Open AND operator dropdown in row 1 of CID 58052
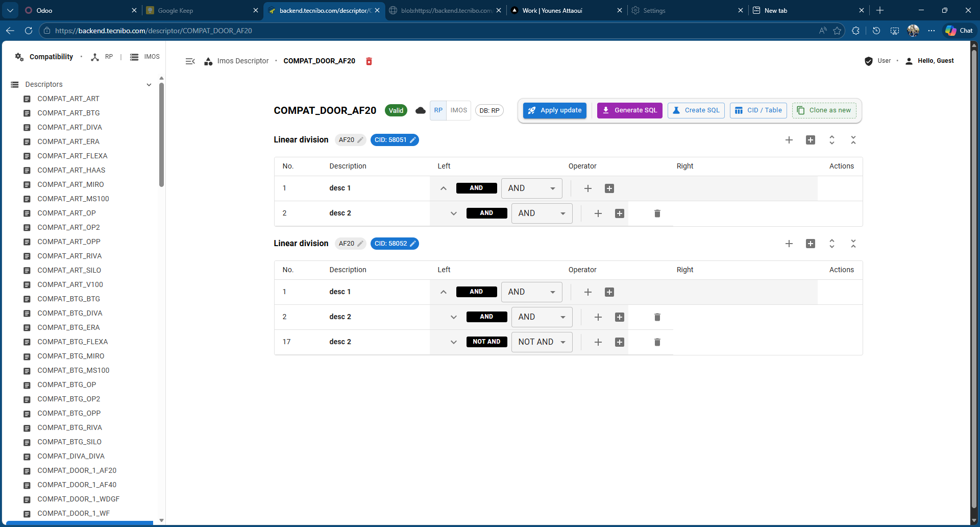Image resolution: width=980 pixels, height=527 pixels. pyautogui.click(x=532, y=292)
